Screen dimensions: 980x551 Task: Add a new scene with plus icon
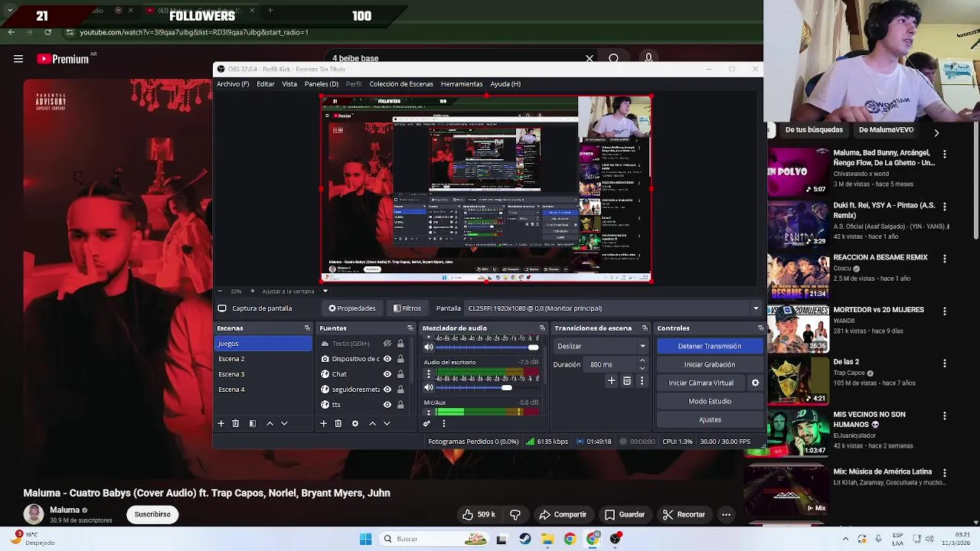tap(221, 423)
